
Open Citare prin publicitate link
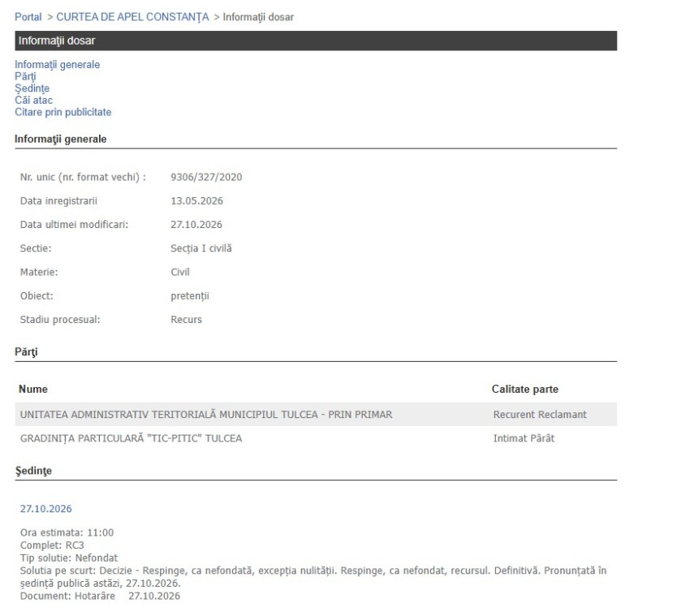coord(63,112)
